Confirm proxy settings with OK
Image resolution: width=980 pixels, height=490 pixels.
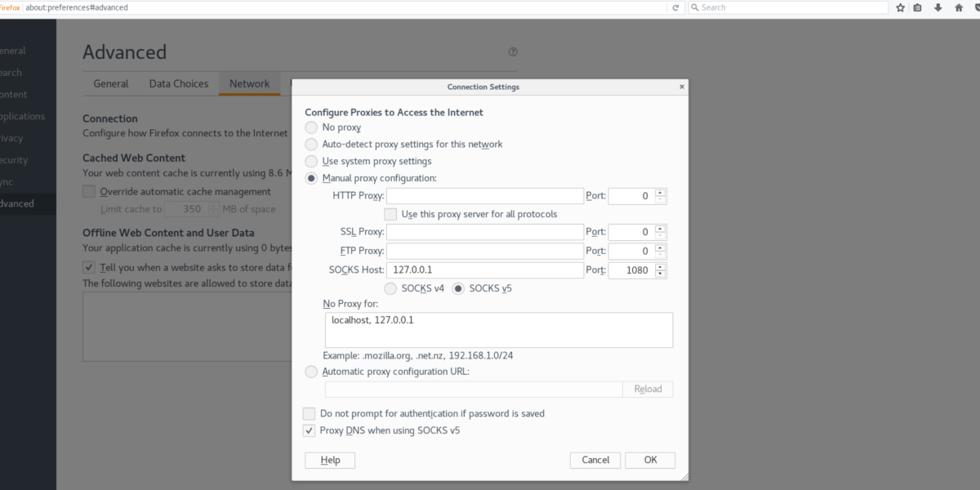pos(650,460)
